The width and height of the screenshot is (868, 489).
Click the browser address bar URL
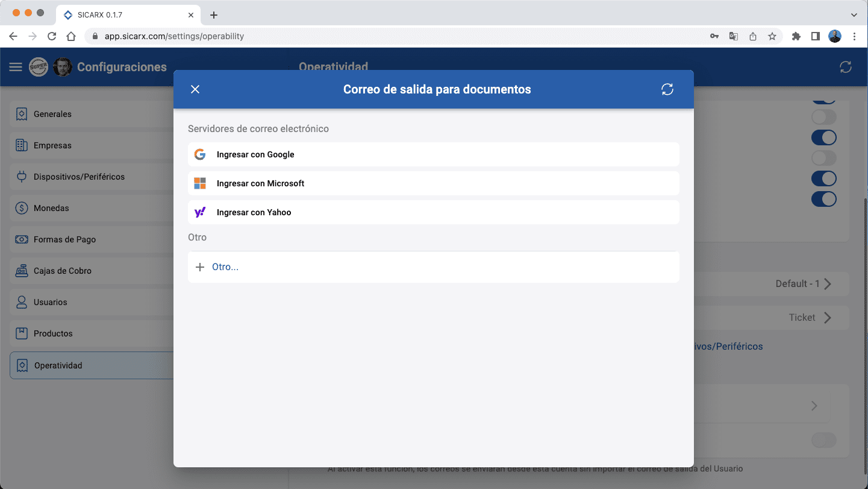pyautogui.click(x=174, y=36)
